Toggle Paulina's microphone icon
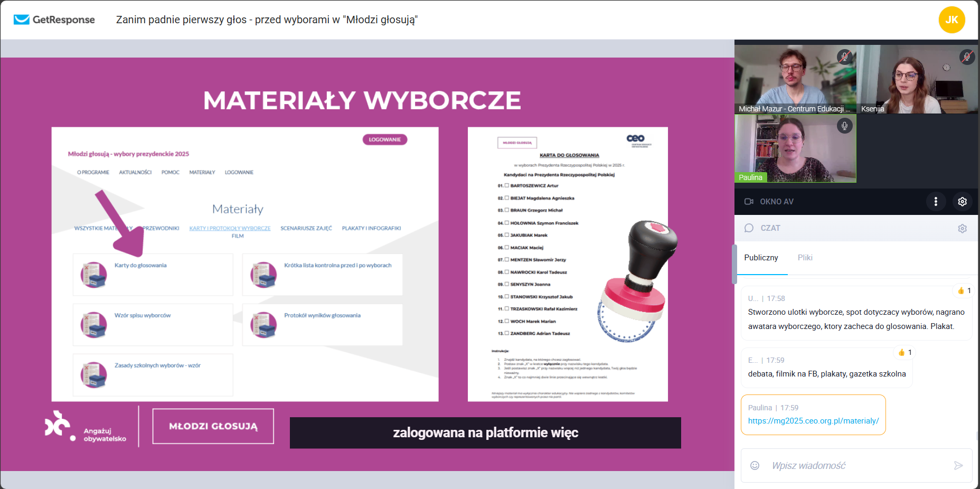Image resolution: width=980 pixels, height=489 pixels. 844,126
